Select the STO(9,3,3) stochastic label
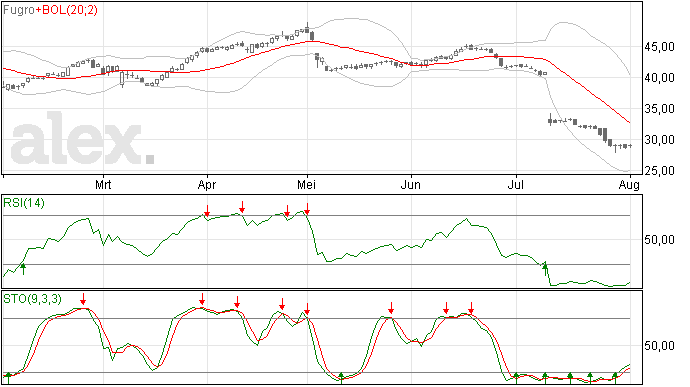 point(33,299)
